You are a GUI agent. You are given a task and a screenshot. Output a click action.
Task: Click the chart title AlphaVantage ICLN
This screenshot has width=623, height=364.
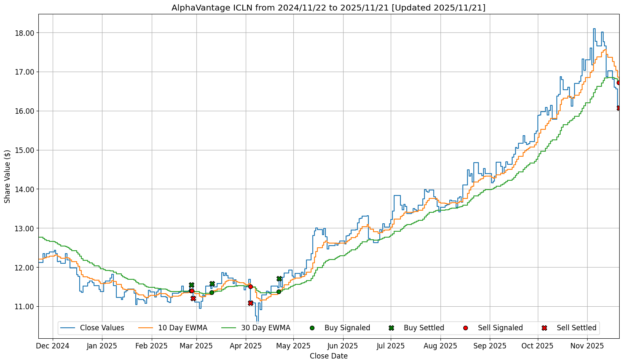pyautogui.click(x=328, y=8)
